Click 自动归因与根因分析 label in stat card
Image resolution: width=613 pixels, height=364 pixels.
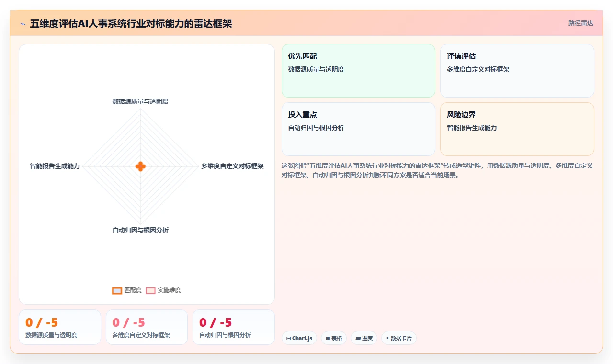(225, 335)
